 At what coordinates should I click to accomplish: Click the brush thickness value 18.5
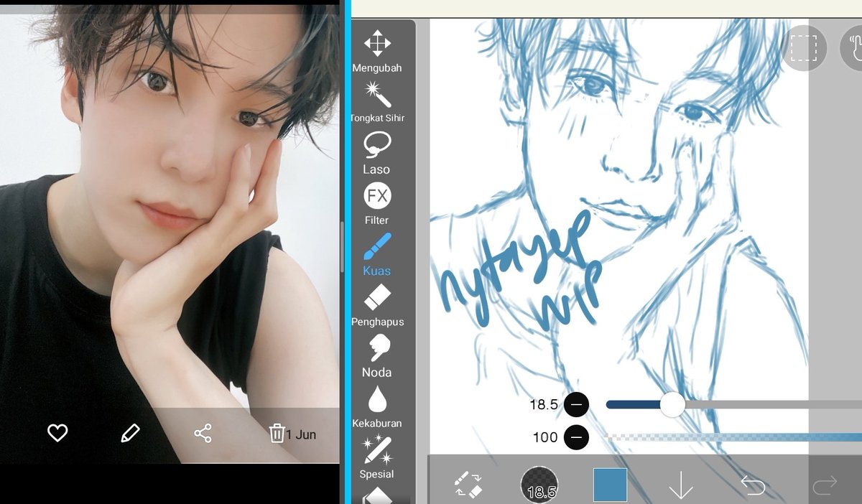click(544, 405)
